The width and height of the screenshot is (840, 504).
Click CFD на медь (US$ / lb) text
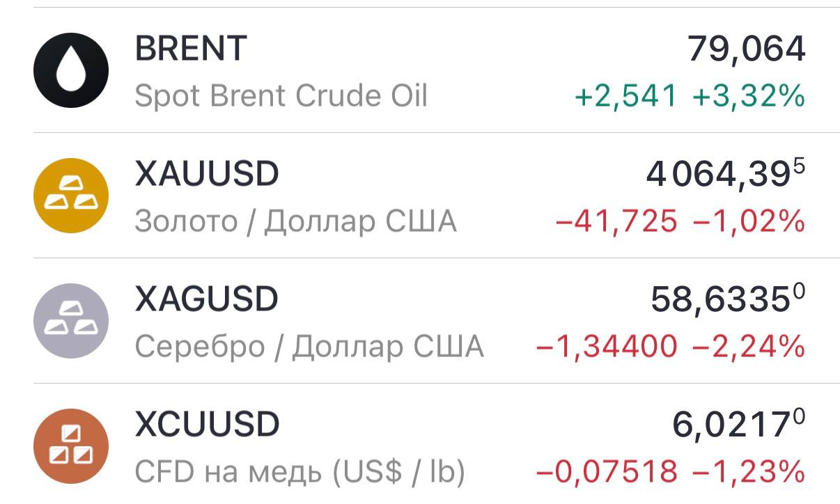coord(300,473)
